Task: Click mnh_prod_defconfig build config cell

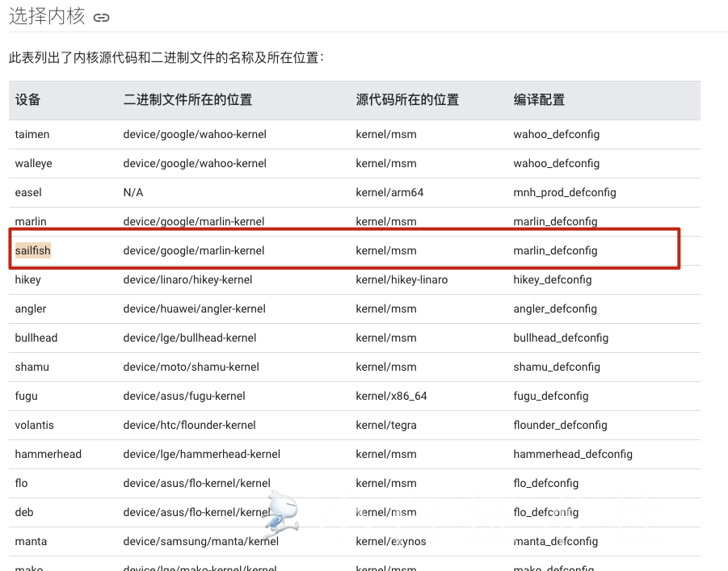Action: 565,193
